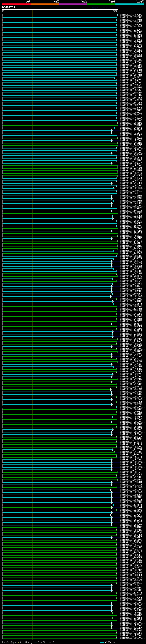This screenshot has height=644, width=146.
Task: Select the purple ~60% identity color bar
Action: (x=73, y=4)
